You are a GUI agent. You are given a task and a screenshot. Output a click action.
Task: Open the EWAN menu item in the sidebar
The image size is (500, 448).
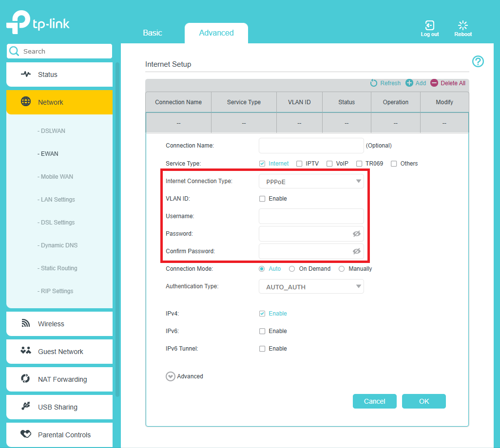[48, 153]
